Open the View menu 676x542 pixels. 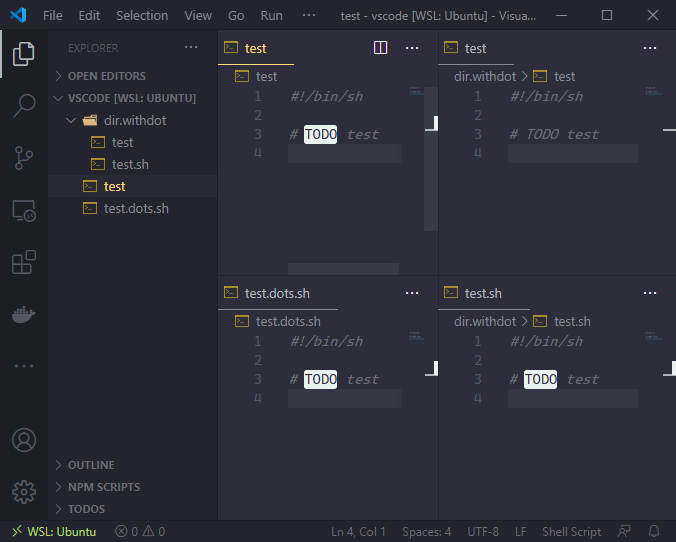point(198,16)
